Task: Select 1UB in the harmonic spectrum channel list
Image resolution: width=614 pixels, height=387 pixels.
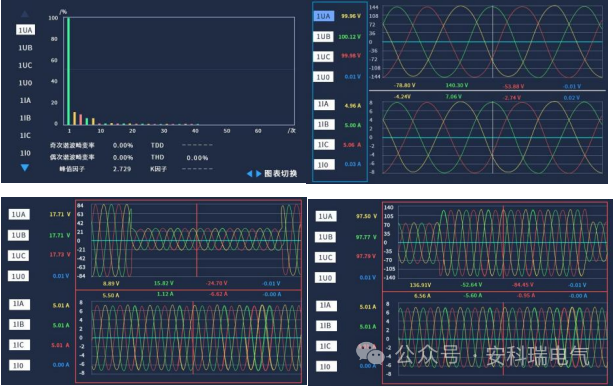Action: click(25, 48)
